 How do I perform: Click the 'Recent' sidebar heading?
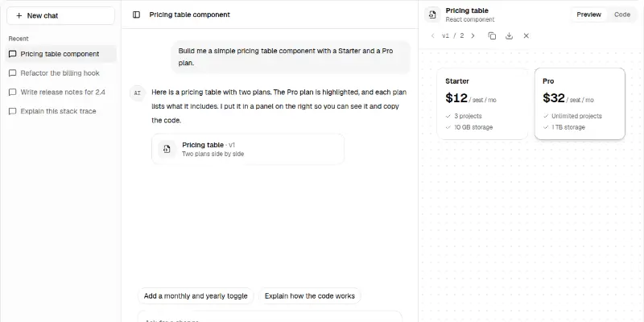click(x=19, y=39)
